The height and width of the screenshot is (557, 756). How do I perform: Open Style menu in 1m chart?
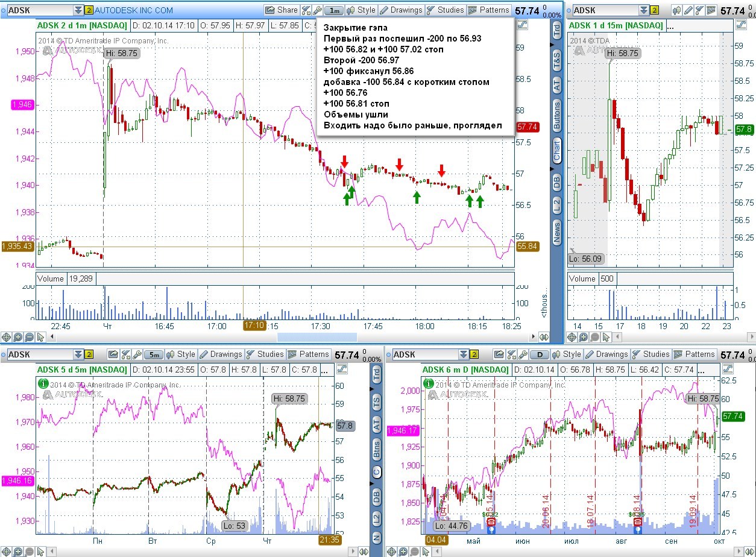[x=361, y=10]
